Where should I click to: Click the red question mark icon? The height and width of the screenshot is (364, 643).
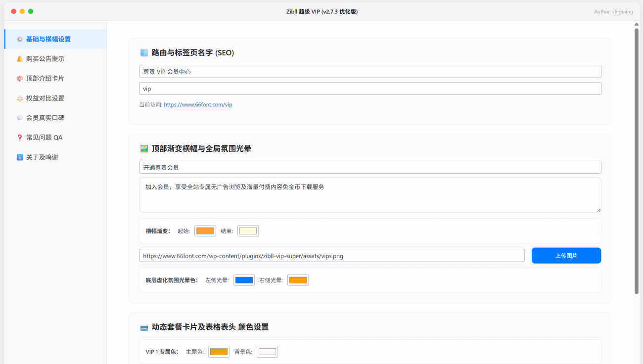pyautogui.click(x=20, y=137)
